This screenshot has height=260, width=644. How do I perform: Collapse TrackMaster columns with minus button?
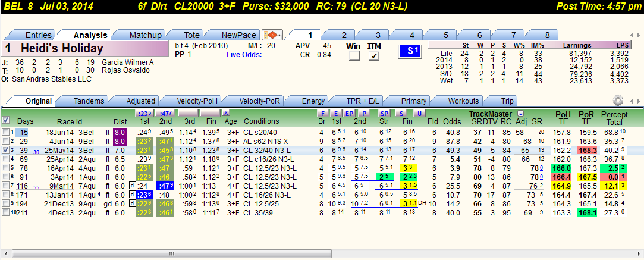(520, 113)
